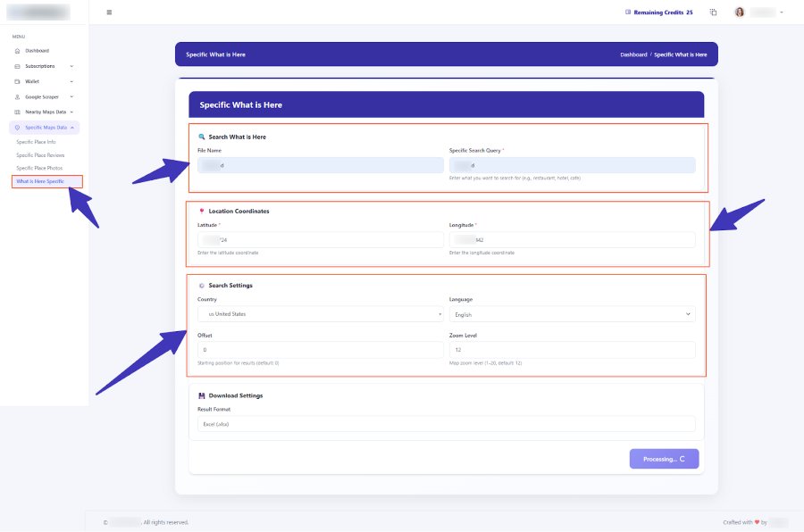
Task: Open the Language dropdown
Action: coord(572,314)
